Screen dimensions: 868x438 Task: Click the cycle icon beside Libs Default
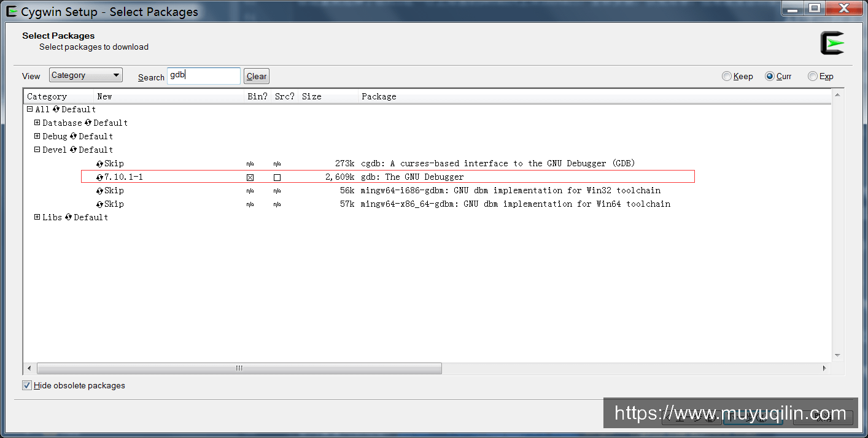click(x=68, y=217)
